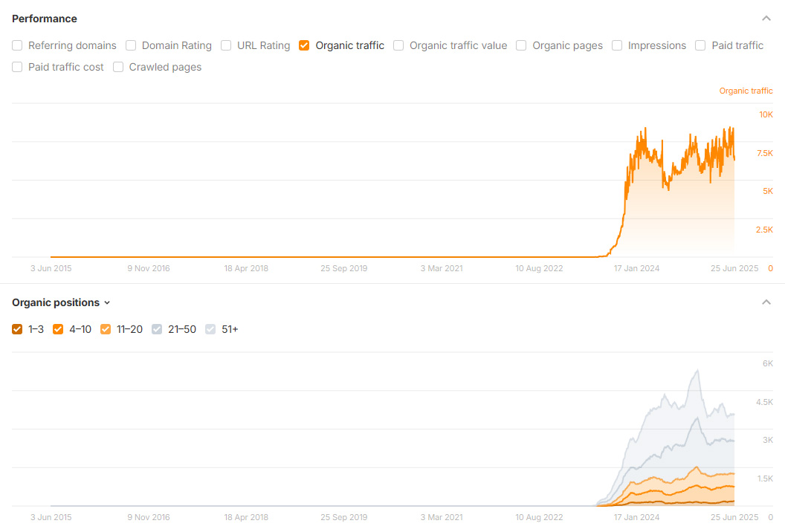Click the 4.5K axis value

coord(764,402)
